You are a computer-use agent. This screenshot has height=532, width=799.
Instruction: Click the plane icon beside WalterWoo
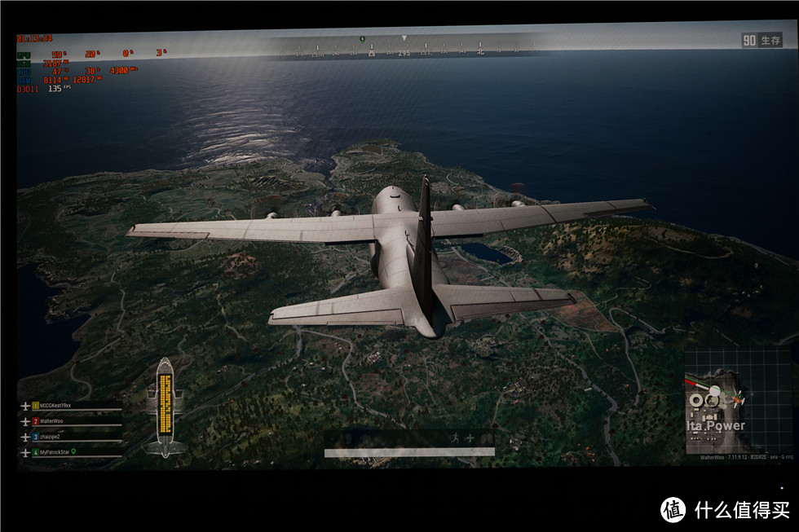pos(25,421)
